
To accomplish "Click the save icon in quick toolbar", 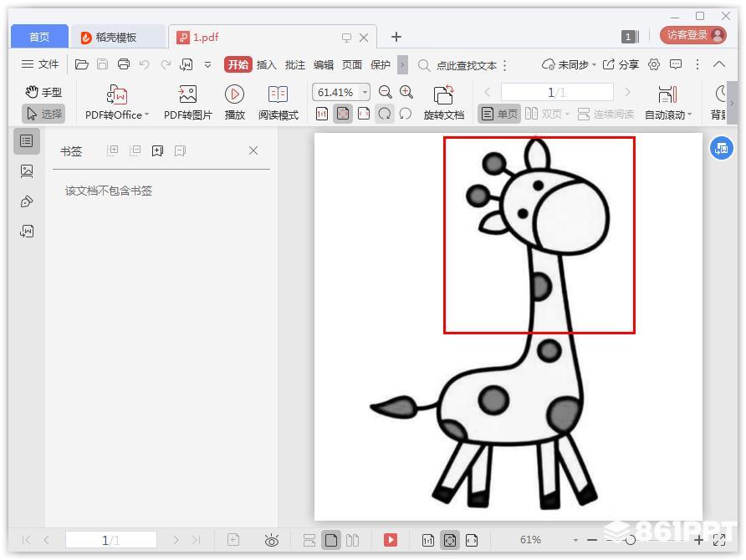I will [102, 64].
